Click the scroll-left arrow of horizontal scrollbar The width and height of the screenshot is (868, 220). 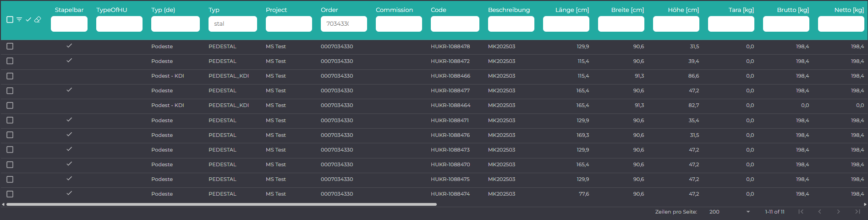click(x=3, y=204)
